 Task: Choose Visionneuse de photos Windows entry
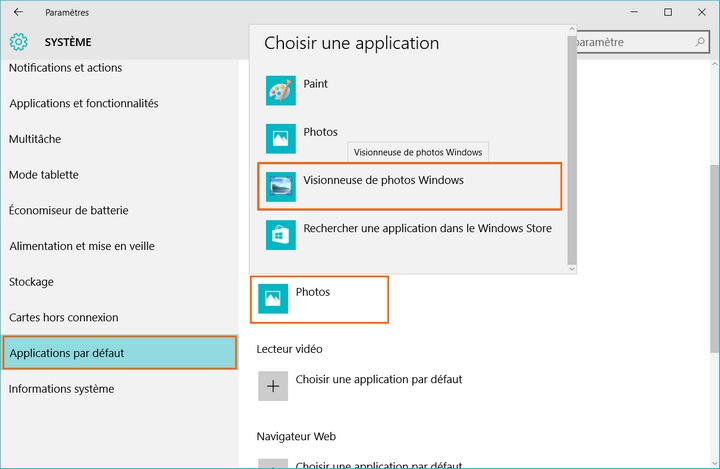click(x=410, y=186)
